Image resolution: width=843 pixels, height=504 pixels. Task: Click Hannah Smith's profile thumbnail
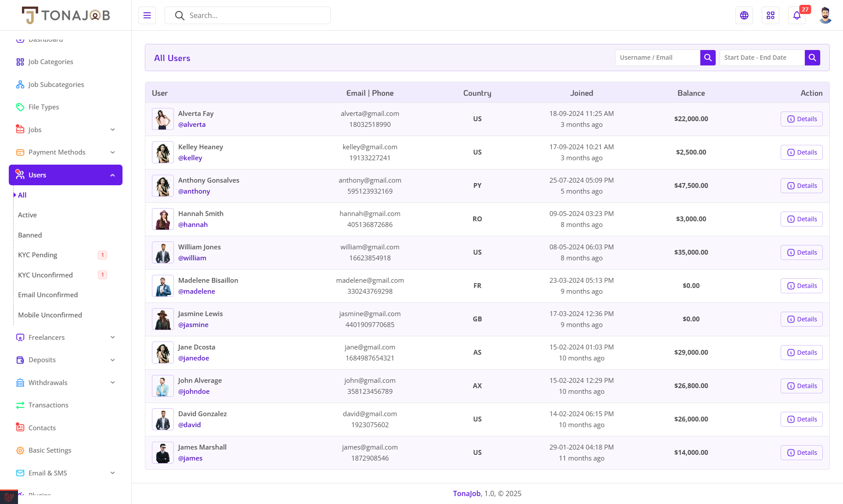[162, 219]
